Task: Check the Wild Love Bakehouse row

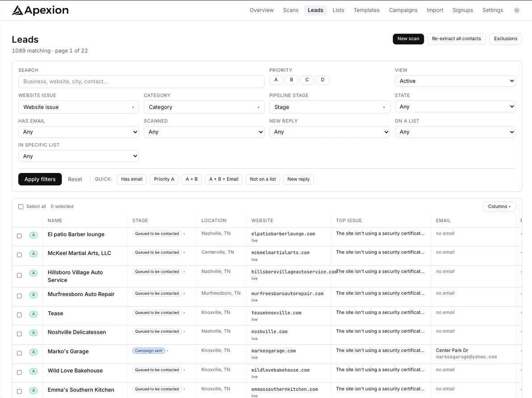Action: click(19, 372)
